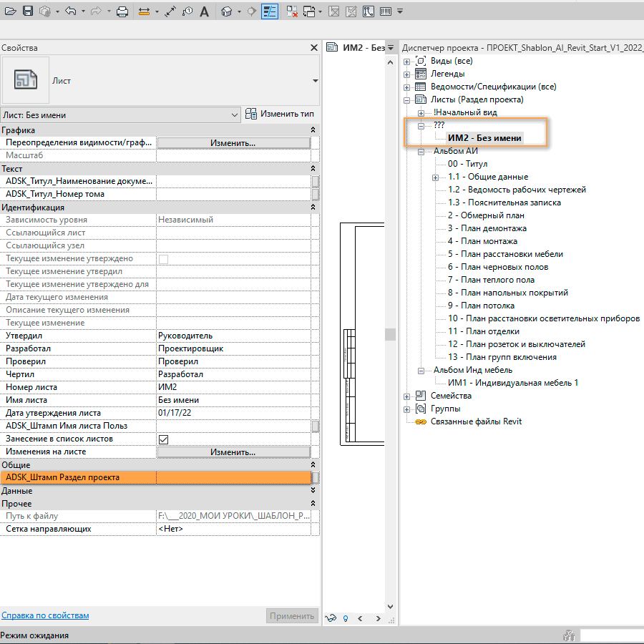Collapse the Прочее section

[313, 503]
